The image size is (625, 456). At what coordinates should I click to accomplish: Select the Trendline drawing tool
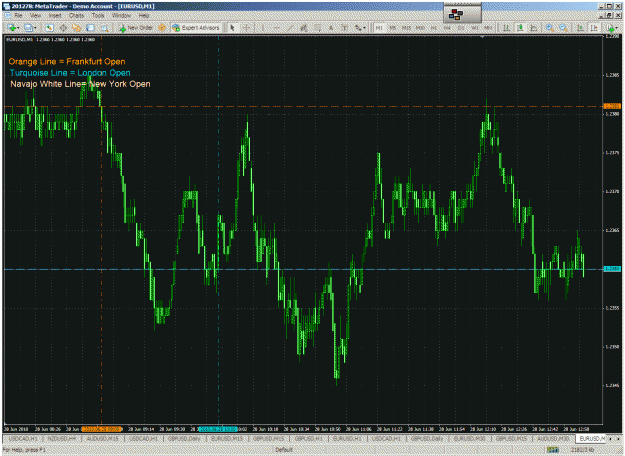[x=290, y=28]
